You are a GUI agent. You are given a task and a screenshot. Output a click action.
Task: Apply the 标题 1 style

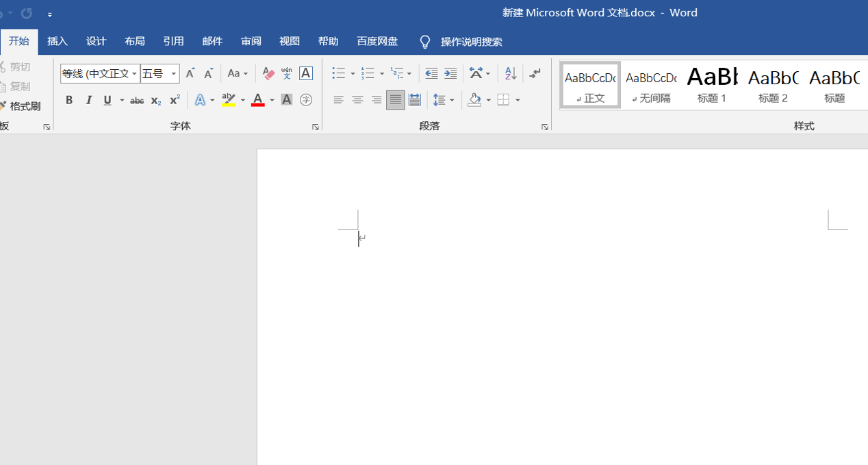point(712,85)
